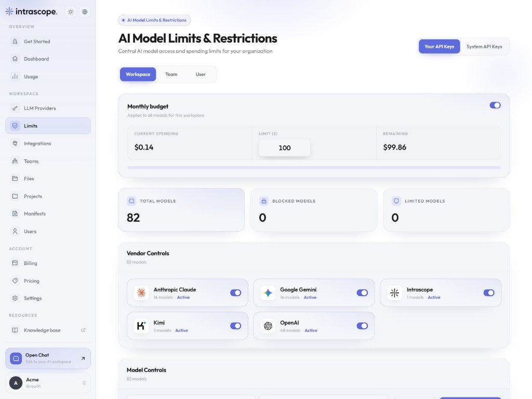
Task: Click the LLM Providers key icon
Action: point(15,108)
